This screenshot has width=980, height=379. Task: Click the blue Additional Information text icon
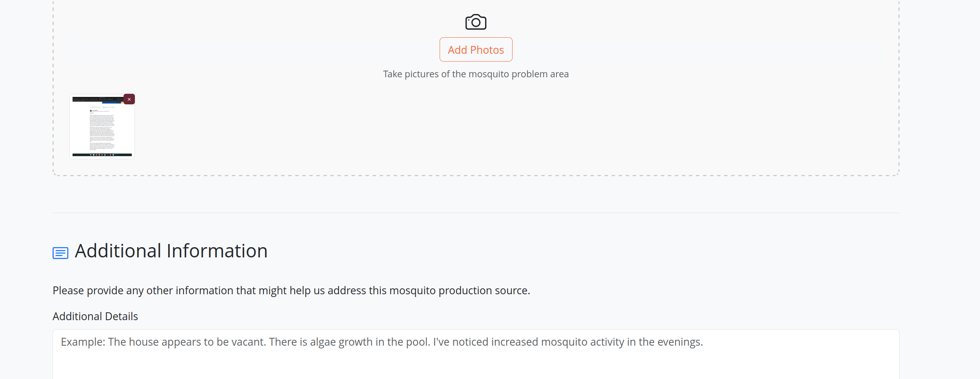(x=60, y=253)
